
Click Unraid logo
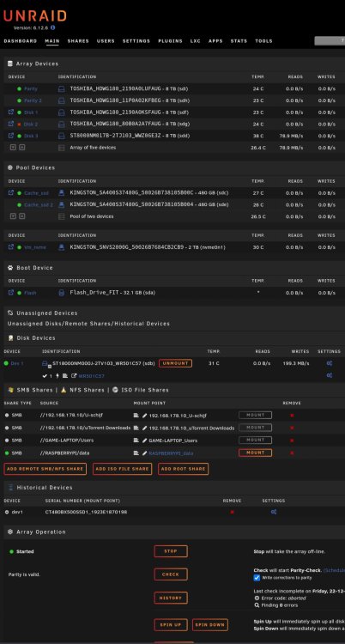35,16
